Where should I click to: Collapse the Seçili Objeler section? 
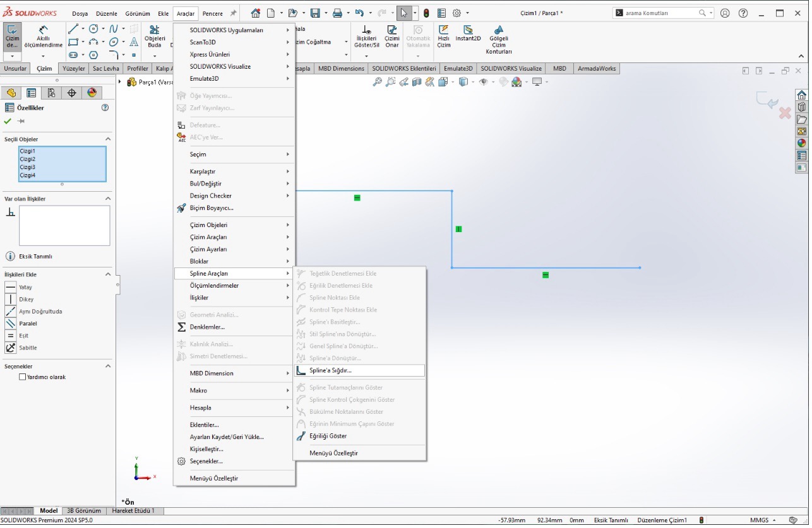point(108,139)
